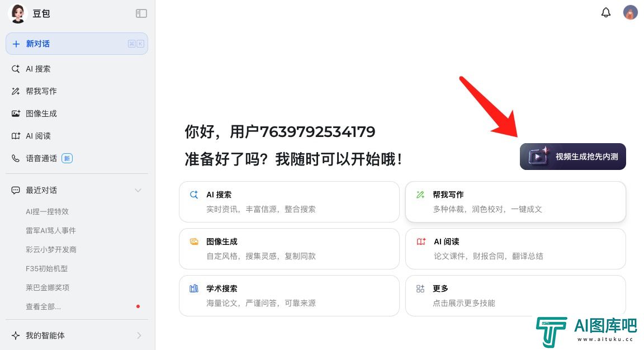
Task: Start 语音通话 from the sidebar
Action: [x=42, y=159]
